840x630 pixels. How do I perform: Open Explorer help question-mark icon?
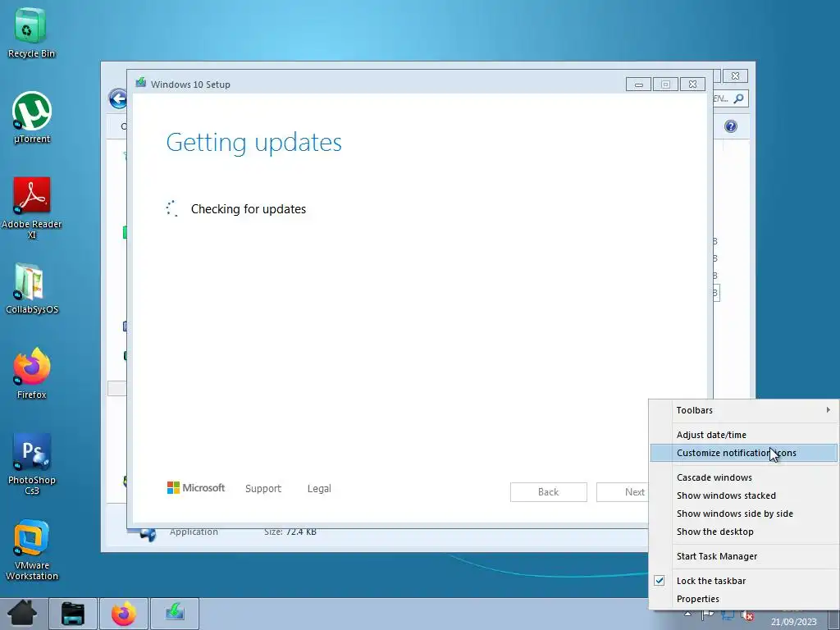pos(731,126)
